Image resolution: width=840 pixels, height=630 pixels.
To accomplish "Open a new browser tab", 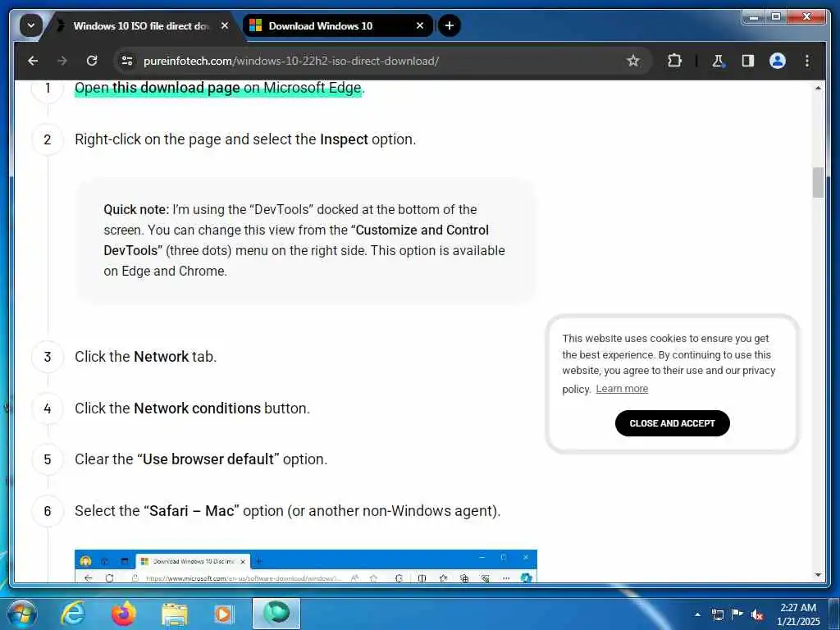I will [449, 25].
